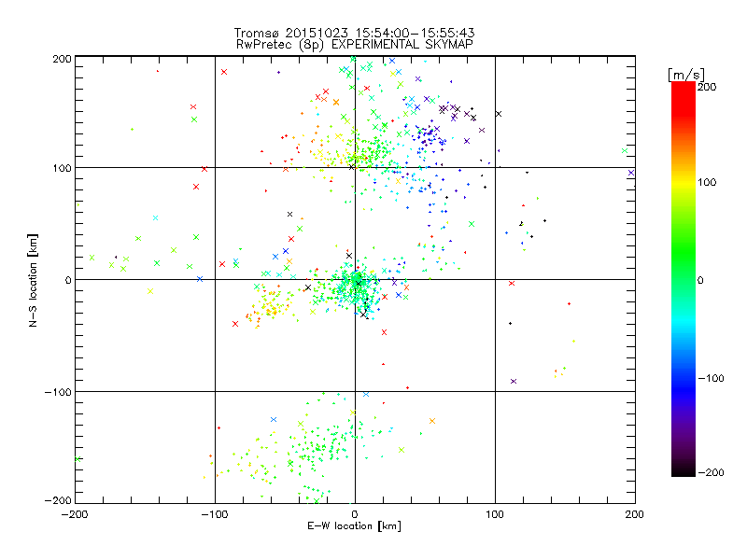Click the y-axis '-100' tick label
This screenshot has width=747, height=560.
click(58, 392)
